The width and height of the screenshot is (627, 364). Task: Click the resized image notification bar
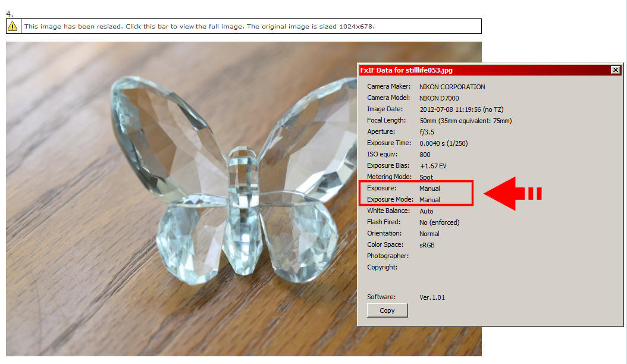(x=243, y=26)
